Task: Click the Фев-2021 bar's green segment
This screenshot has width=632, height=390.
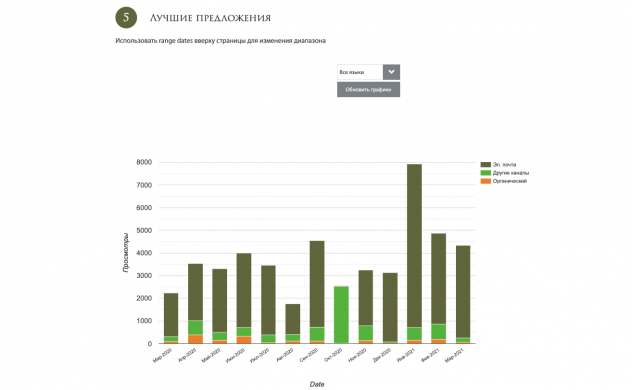Action: [x=439, y=332]
